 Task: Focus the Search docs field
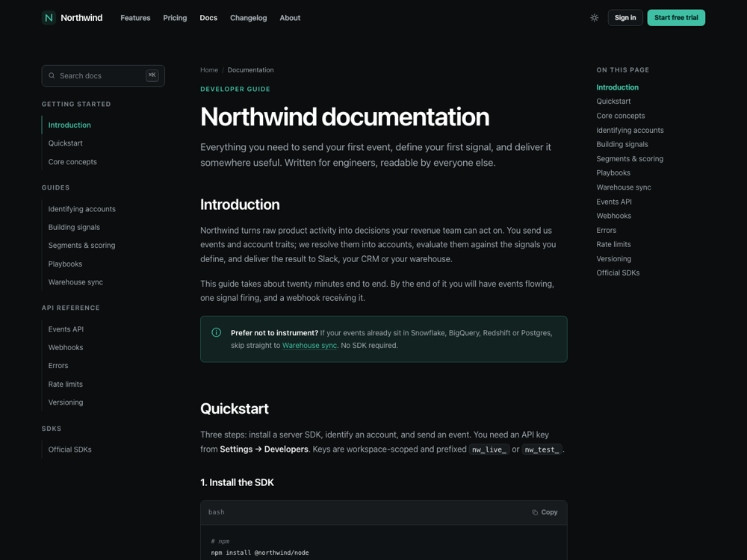[x=103, y=75]
